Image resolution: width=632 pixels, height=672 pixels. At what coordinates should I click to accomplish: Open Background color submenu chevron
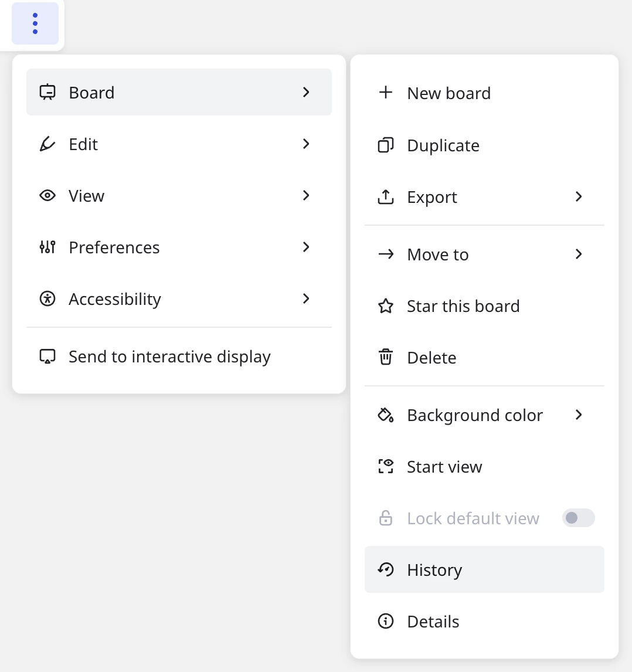[579, 415]
